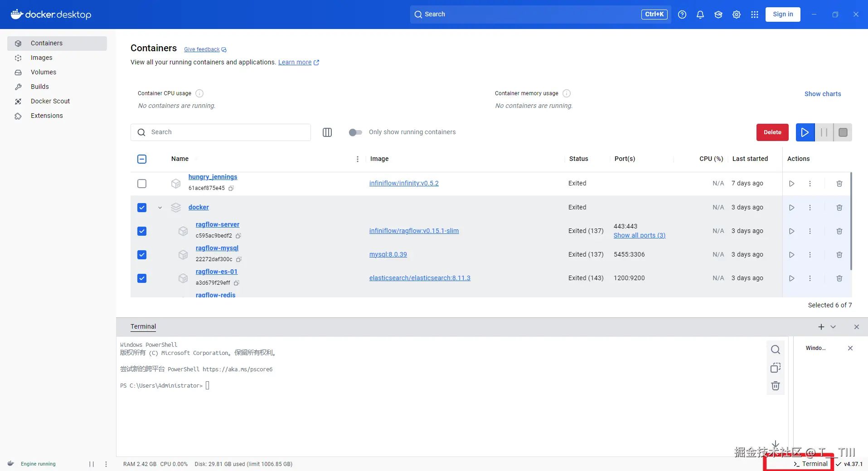The image size is (868, 471).
Task: Click the red Delete button
Action: (772, 132)
